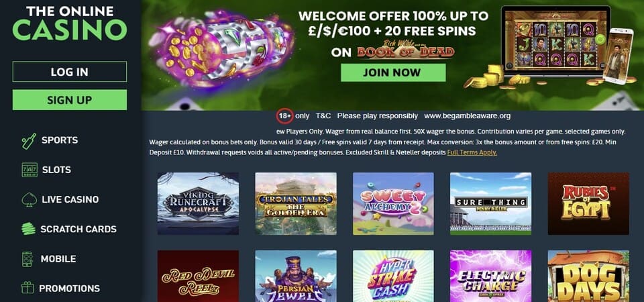Open the Full Terms Apply link

click(472, 152)
